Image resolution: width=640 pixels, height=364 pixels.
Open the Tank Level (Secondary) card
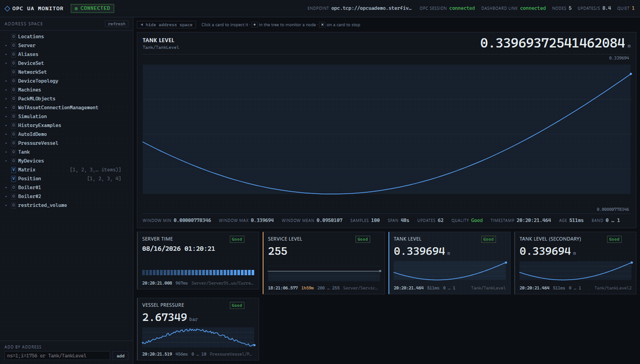click(x=575, y=263)
